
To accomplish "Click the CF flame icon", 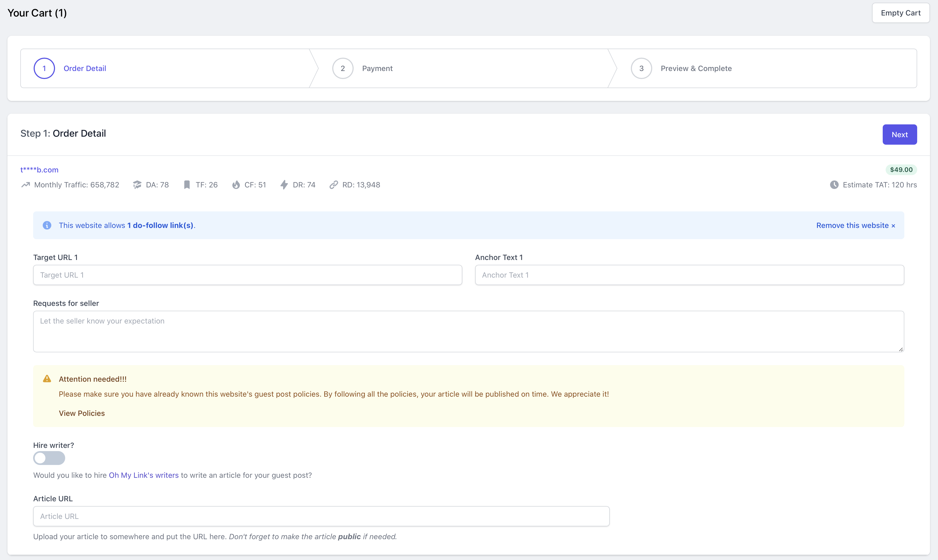I will (x=236, y=185).
